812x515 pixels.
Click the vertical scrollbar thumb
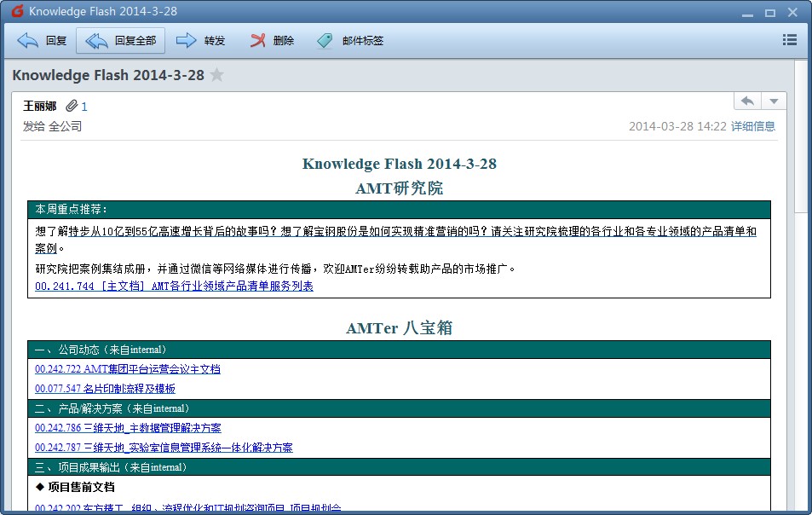[x=801, y=136]
